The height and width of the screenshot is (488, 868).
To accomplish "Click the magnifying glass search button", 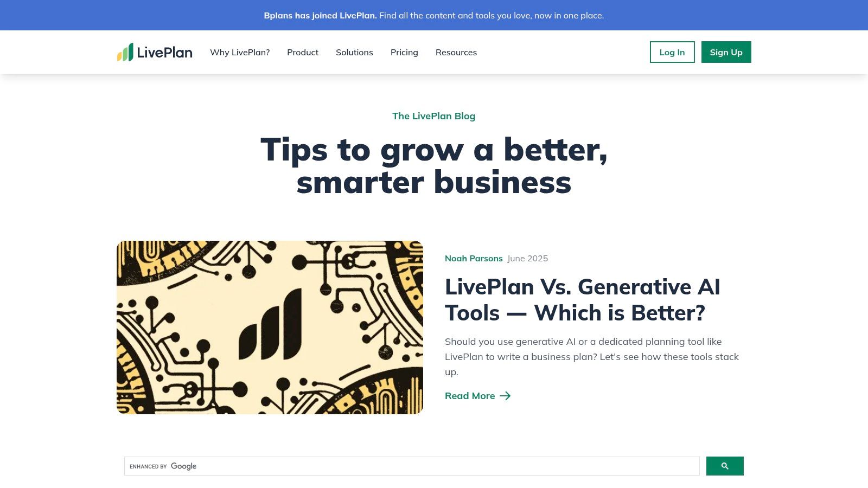I will coord(725,466).
